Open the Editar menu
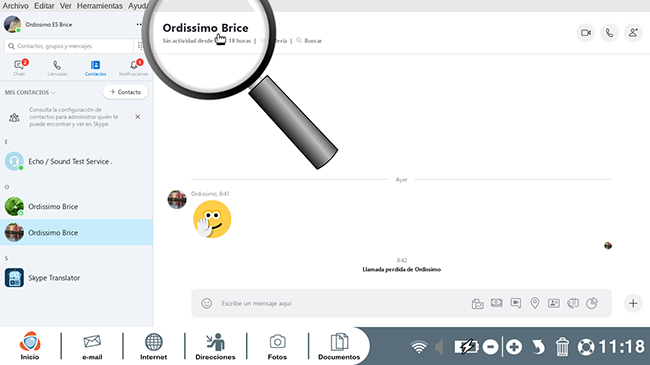Image resolution: width=650 pixels, height=365 pixels. coord(44,6)
